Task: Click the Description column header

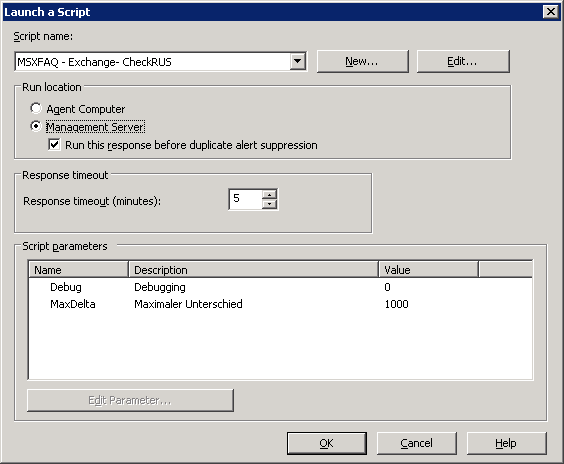Action: tap(253, 269)
